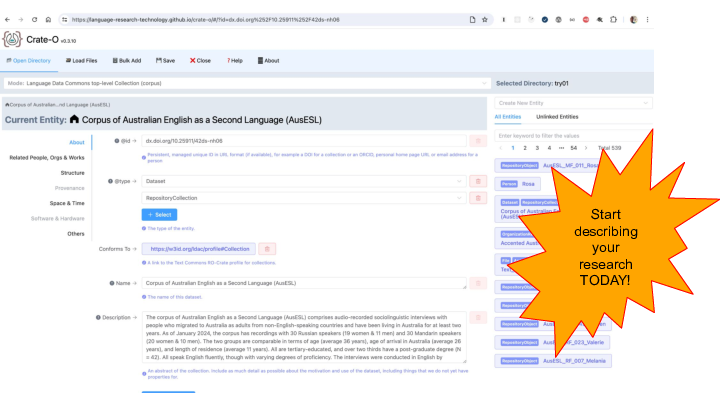Screen dimensions: 720x405
Task: Click Open Directory in the toolbar
Action: (x=28, y=61)
